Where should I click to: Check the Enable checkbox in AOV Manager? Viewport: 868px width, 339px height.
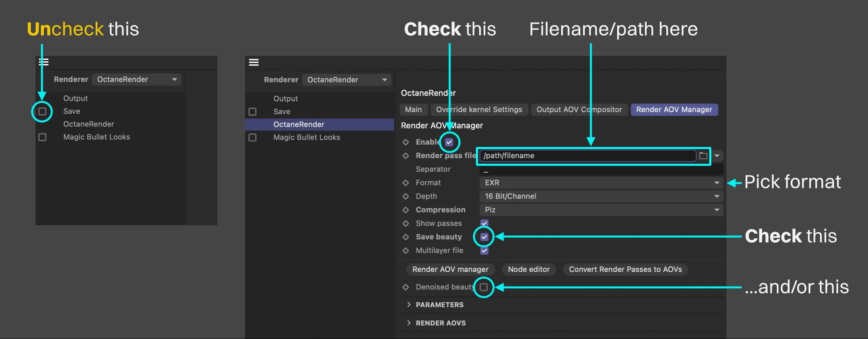[449, 142]
